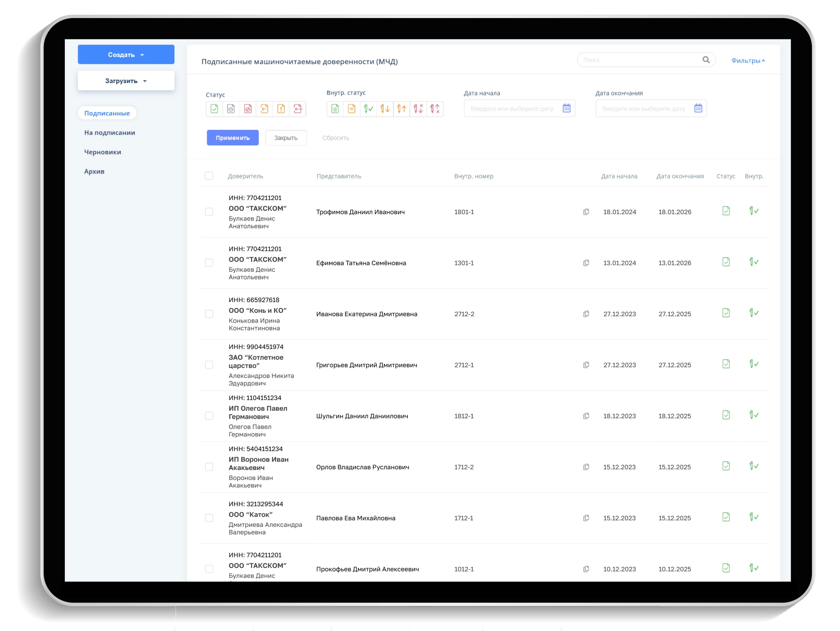This screenshot has width=840, height=631.
Task: Select red prohibited document status filter
Action: (x=248, y=109)
